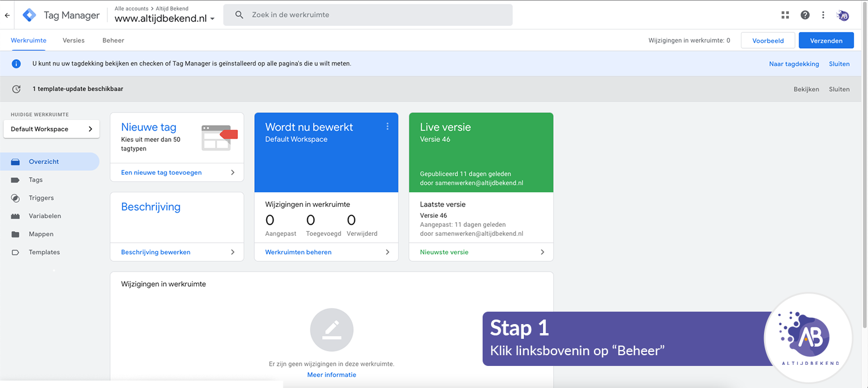Click the vertical scrollbar on the right
Image resolution: width=868 pixels, height=388 pixels.
(864, 170)
